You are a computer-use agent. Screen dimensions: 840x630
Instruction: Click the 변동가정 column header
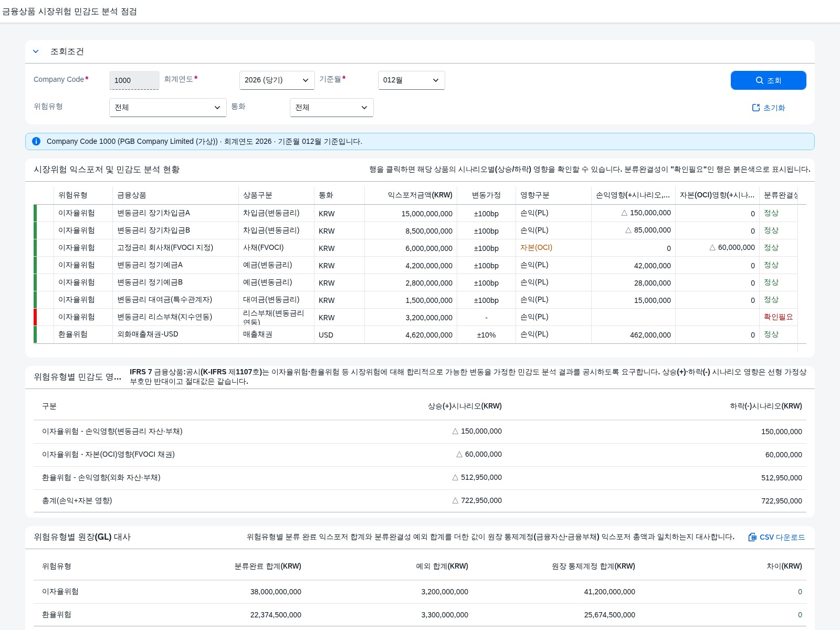(486, 195)
